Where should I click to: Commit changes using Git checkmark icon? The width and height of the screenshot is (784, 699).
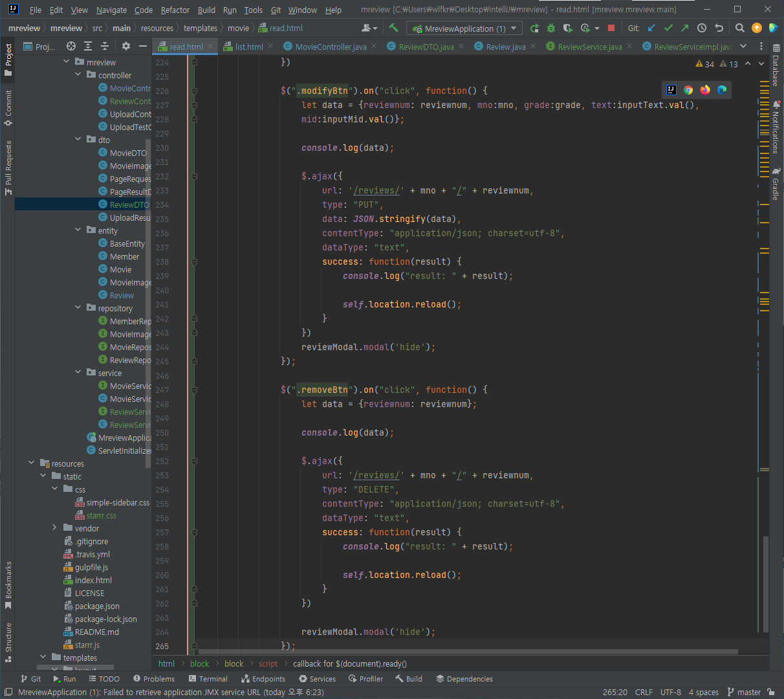[x=668, y=28]
